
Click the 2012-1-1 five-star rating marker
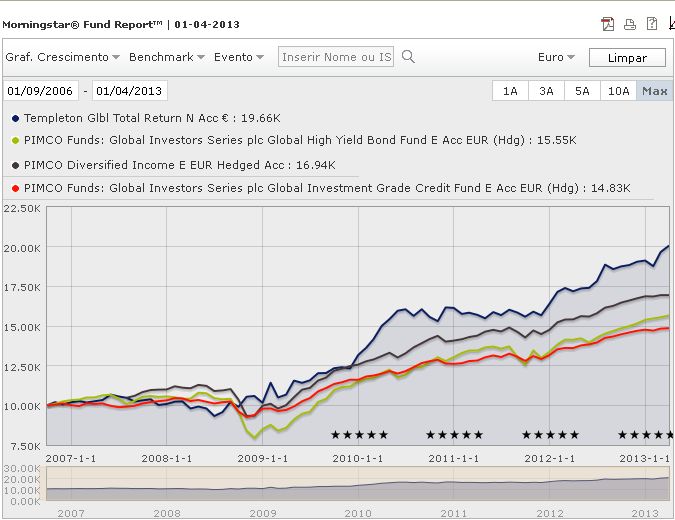[550, 435]
